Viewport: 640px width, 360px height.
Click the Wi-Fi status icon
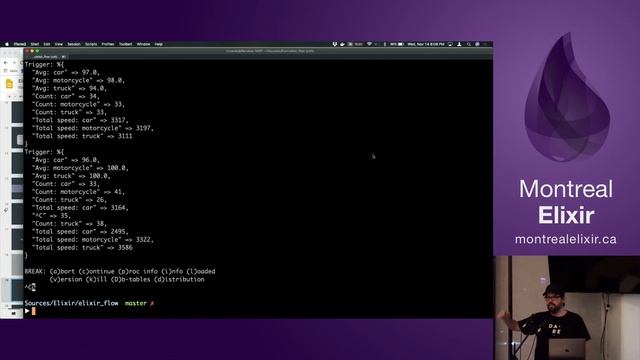coord(369,44)
